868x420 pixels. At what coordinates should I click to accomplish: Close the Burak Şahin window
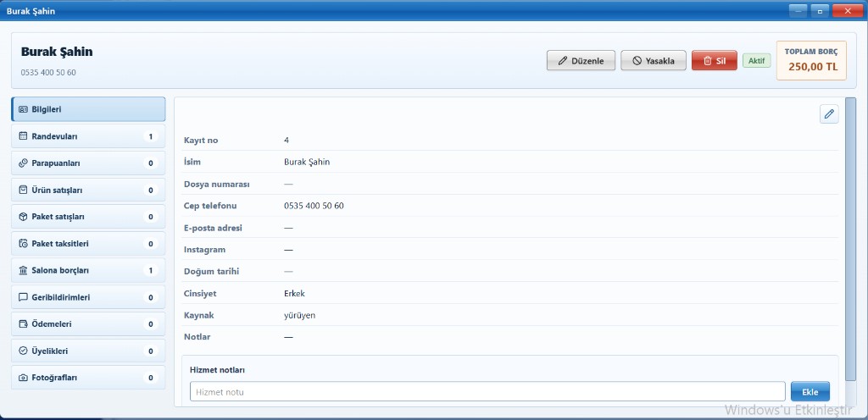pyautogui.click(x=848, y=10)
